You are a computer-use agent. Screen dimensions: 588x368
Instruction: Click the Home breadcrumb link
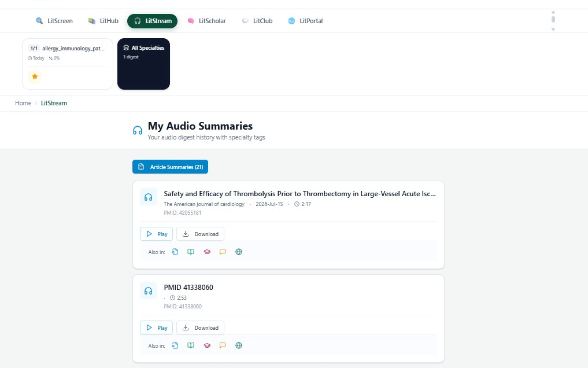[x=23, y=103]
